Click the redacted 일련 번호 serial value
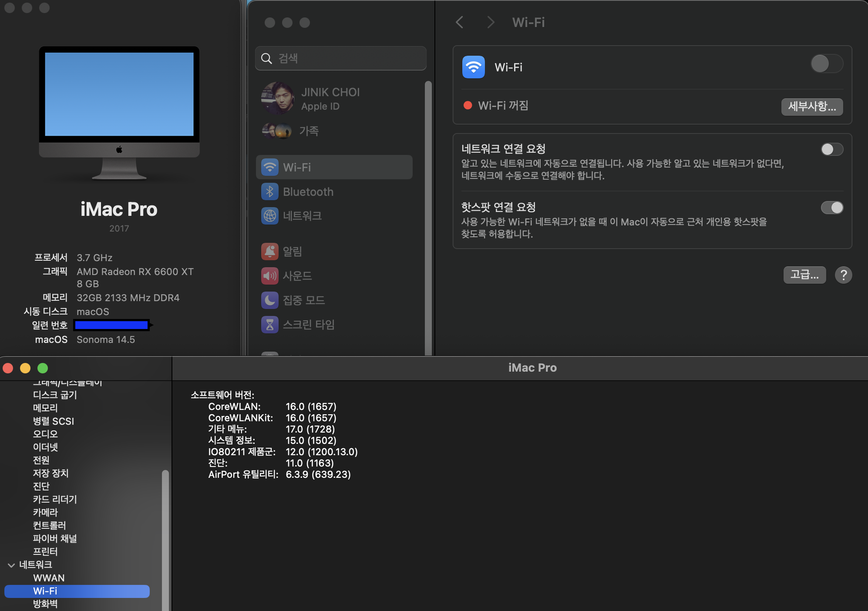868x611 pixels. [x=112, y=325]
